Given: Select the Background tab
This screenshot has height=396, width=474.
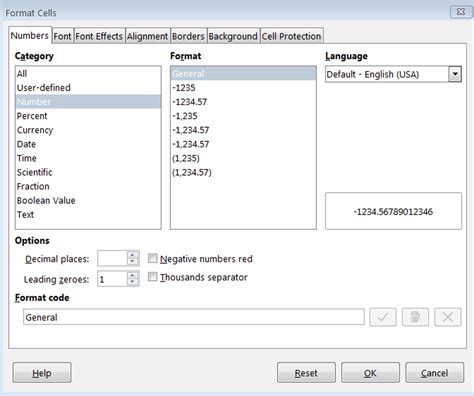Looking at the screenshot, I should pos(233,36).
